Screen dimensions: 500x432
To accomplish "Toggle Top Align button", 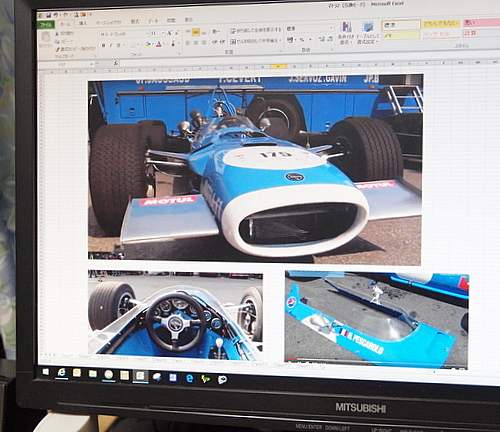I will (187, 32).
